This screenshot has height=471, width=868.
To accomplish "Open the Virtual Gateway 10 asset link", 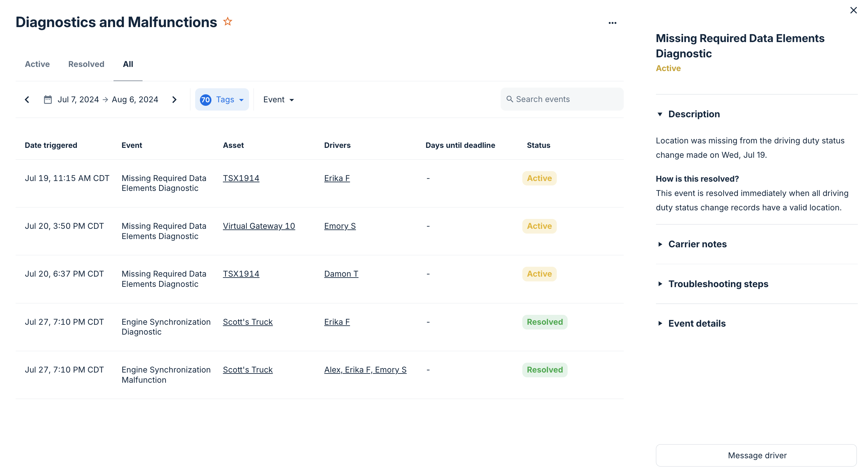I will (259, 226).
